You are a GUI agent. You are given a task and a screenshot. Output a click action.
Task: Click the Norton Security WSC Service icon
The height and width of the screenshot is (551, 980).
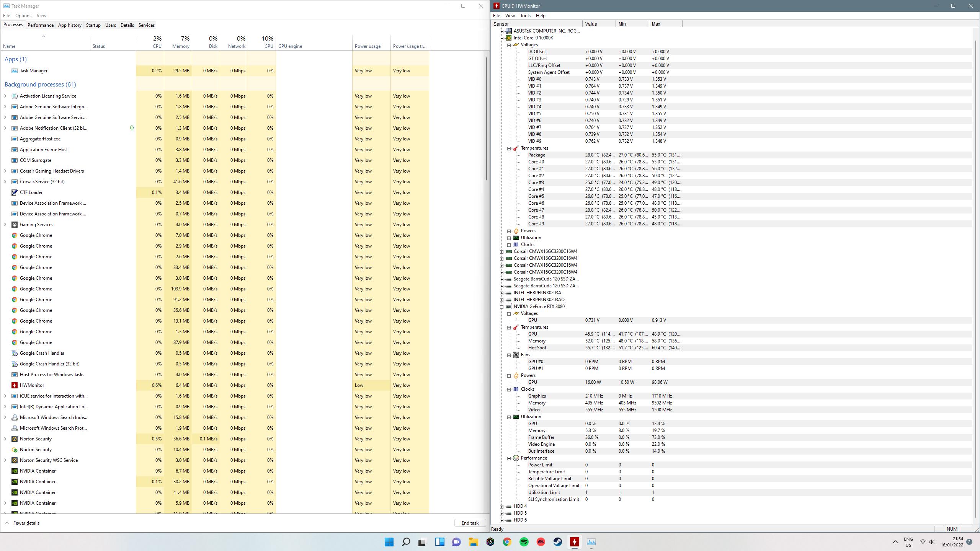15,460
